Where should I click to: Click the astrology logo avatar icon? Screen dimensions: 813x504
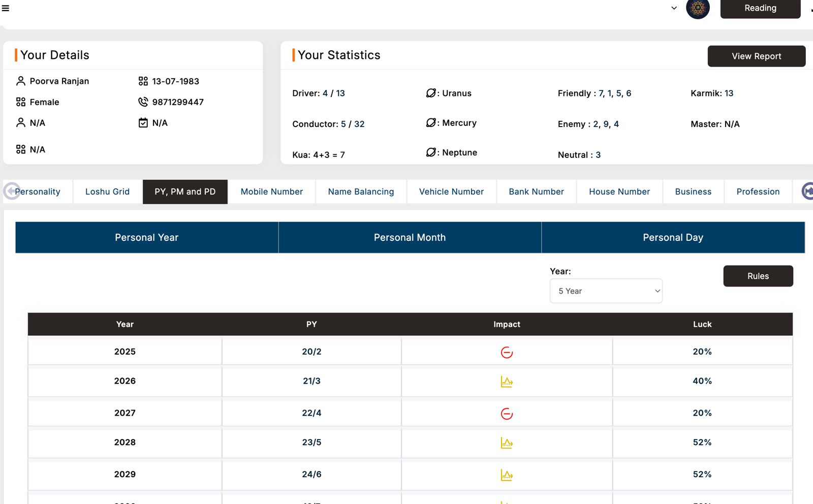coord(698,8)
